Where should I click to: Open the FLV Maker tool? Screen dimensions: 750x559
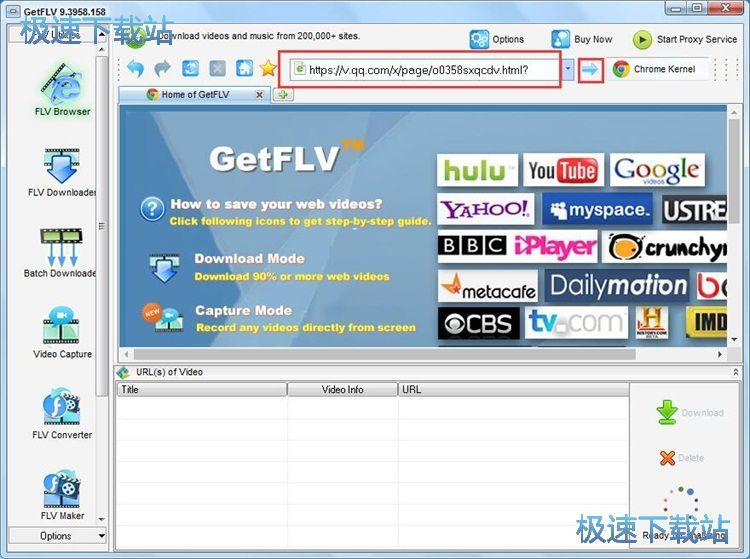pyautogui.click(x=62, y=495)
